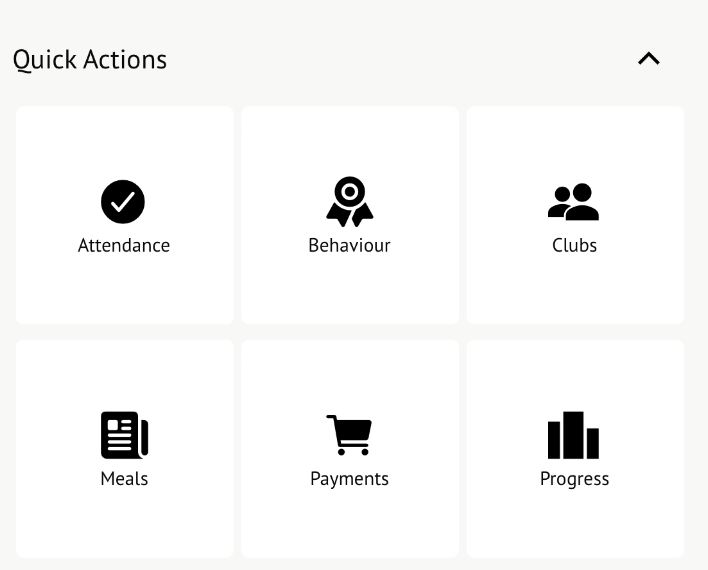The height and width of the screenshot is (570, 708).
Task: Click the Meals newspaper icon
Action: (x=124, y=436)
